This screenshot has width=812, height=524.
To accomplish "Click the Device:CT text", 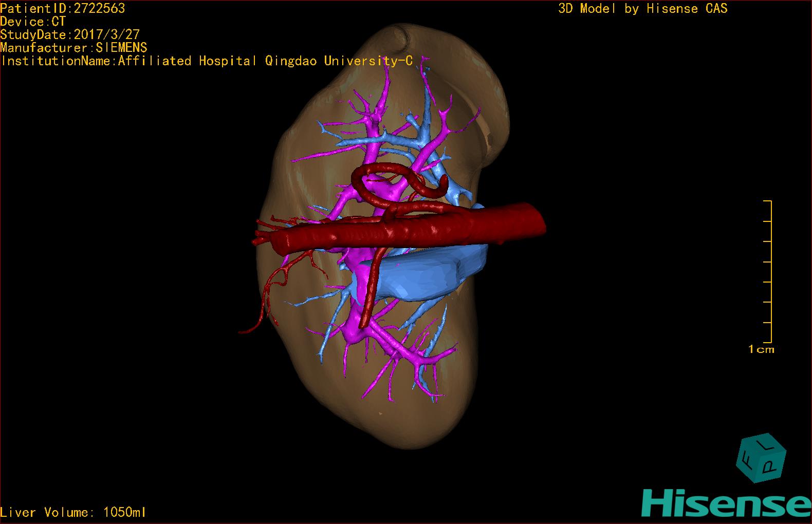I will tap(33, 22).
